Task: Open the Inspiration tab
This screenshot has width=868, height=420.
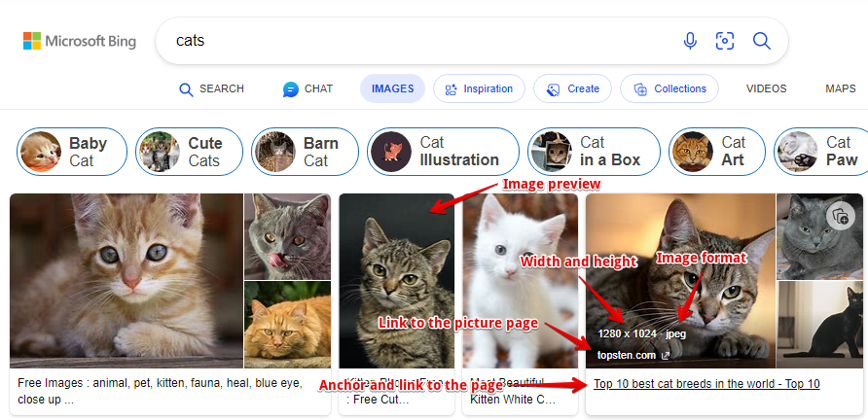Action: pyautogui.click(x=479, y=88)
